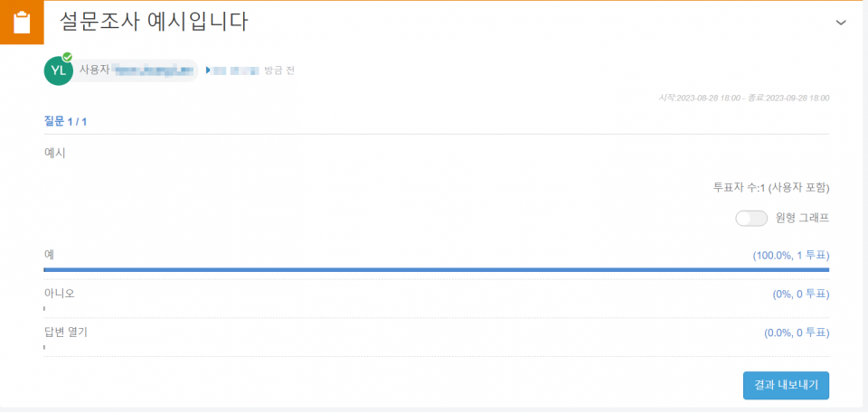Screen dimensions: 868x412
Task: Click the 사용자 name chip
Action: pyautogui.click(x=137, y=70)
